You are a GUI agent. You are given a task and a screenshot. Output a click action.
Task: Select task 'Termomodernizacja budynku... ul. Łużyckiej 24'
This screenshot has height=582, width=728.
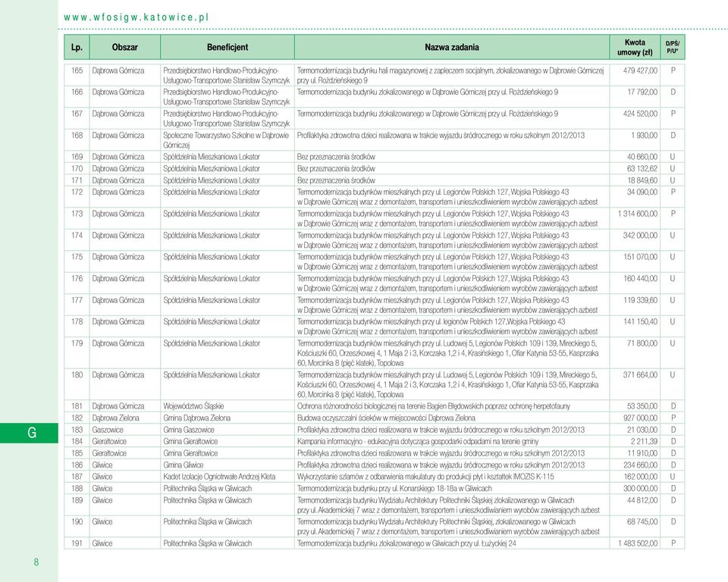[x=406, y=543]
